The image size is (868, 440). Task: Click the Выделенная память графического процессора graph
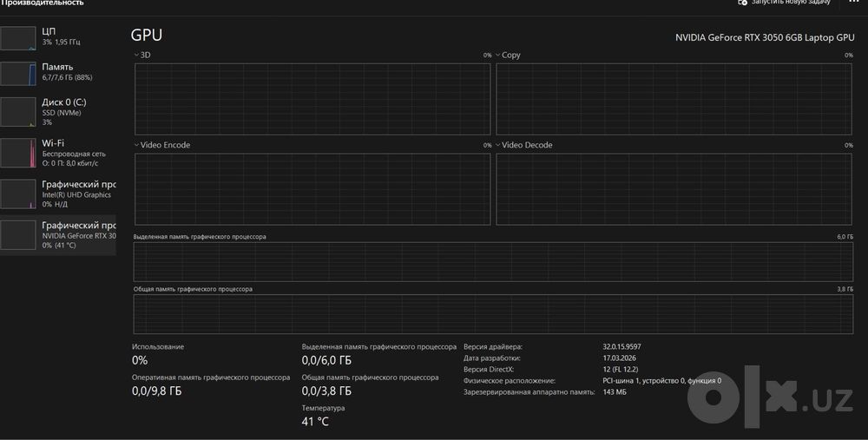(493, 262)
